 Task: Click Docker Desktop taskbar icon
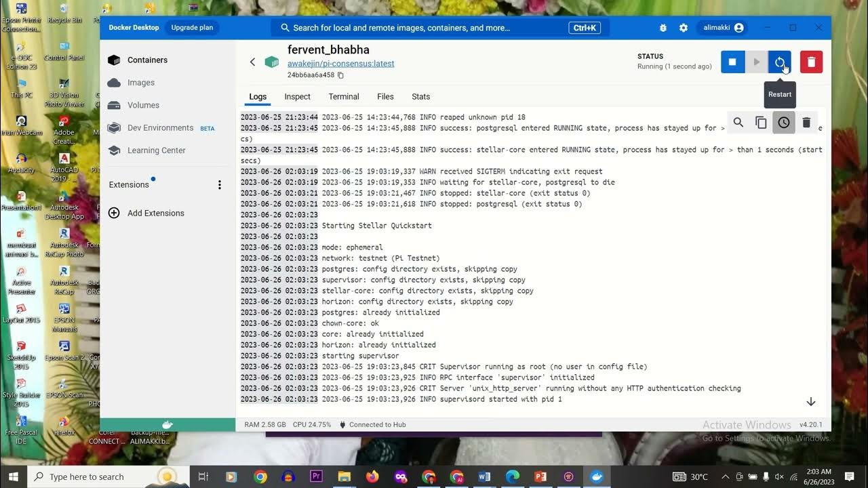click(597, 476)
